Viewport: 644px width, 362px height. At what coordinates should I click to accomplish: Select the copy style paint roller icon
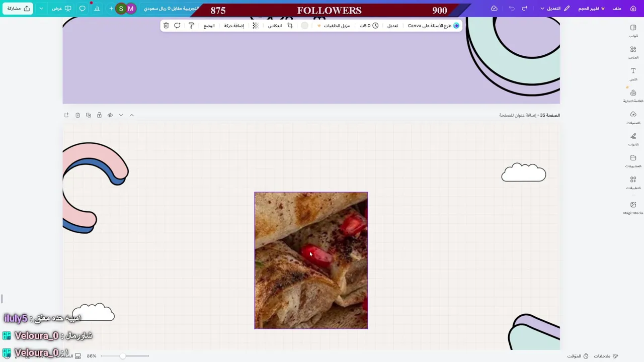(191, 26)
